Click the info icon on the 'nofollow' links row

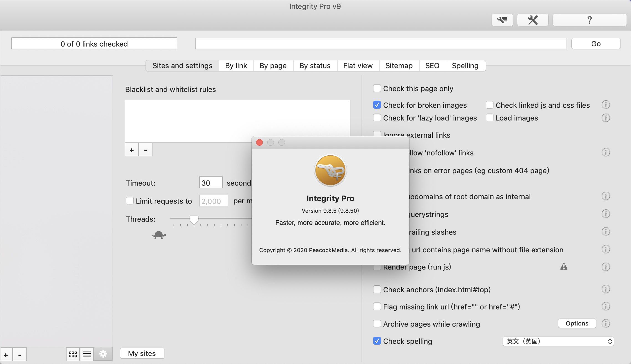605,152
